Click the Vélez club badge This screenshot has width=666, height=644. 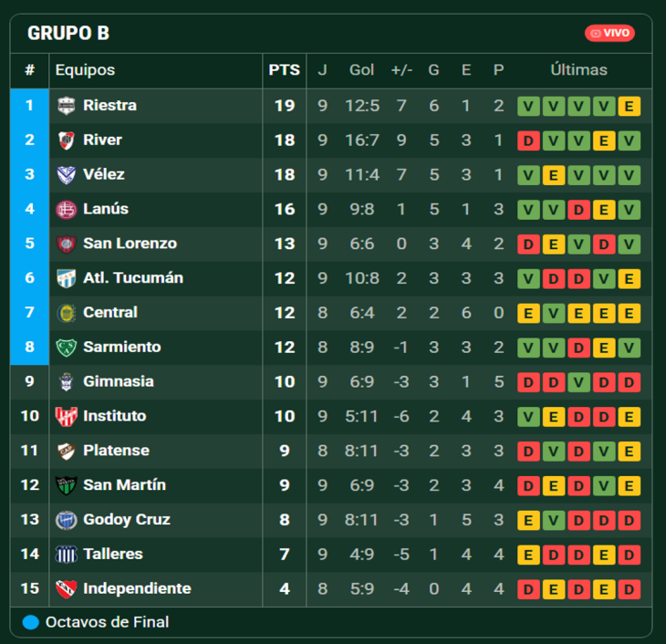click(x=67, y=174)
